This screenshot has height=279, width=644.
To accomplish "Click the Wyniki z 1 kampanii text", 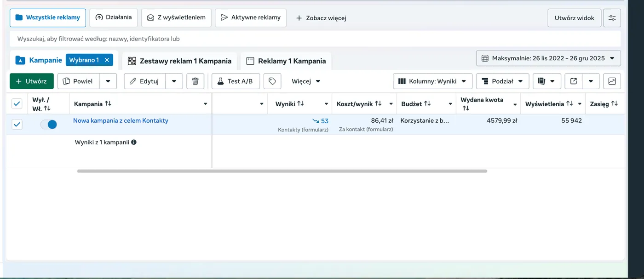I will click(x=102, y=142).
